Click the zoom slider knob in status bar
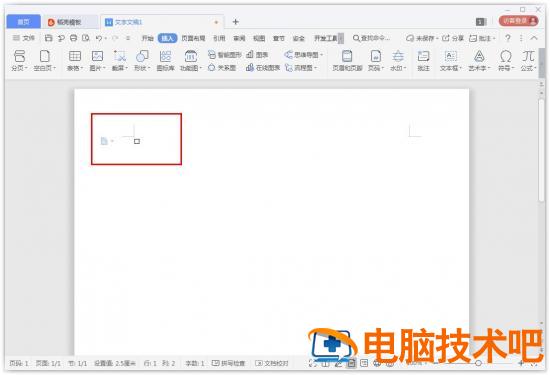The width and height of the screenshot is (550, 375). pos(478,363)
